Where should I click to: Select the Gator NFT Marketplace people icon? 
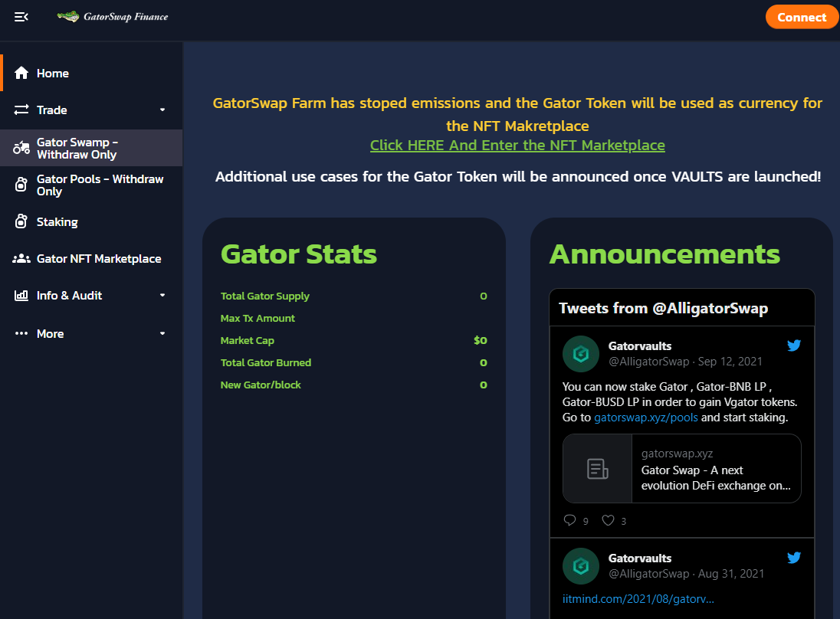(21, 258)
